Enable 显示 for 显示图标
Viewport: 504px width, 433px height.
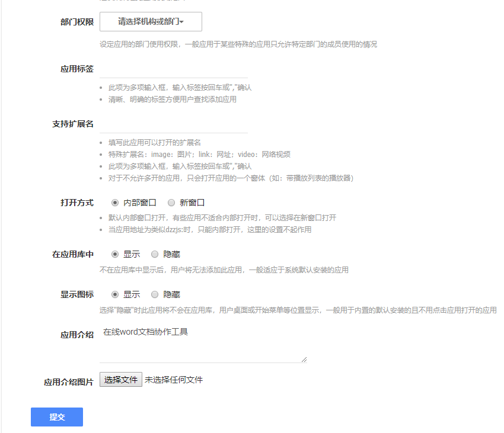[115, 294]
